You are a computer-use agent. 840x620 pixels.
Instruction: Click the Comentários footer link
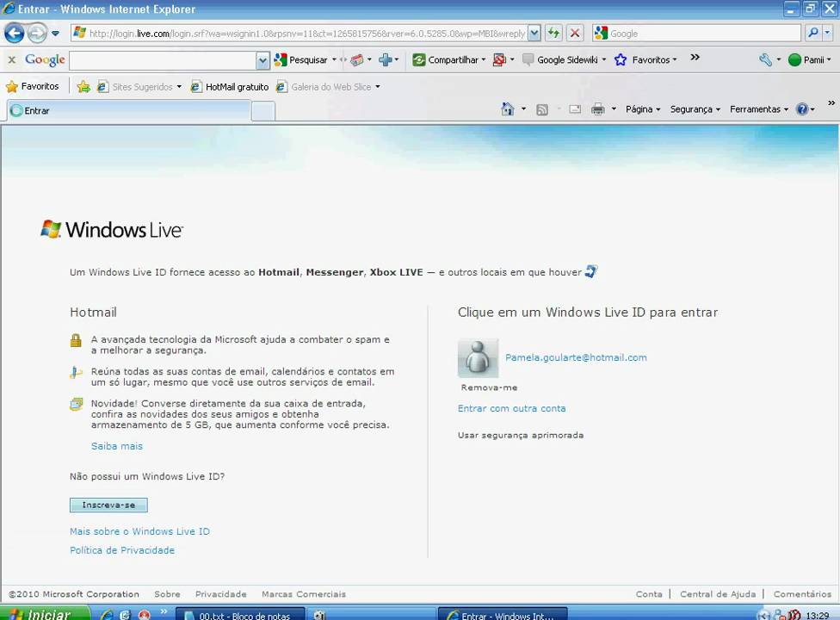pyautogui.click(x=802, y=594)
